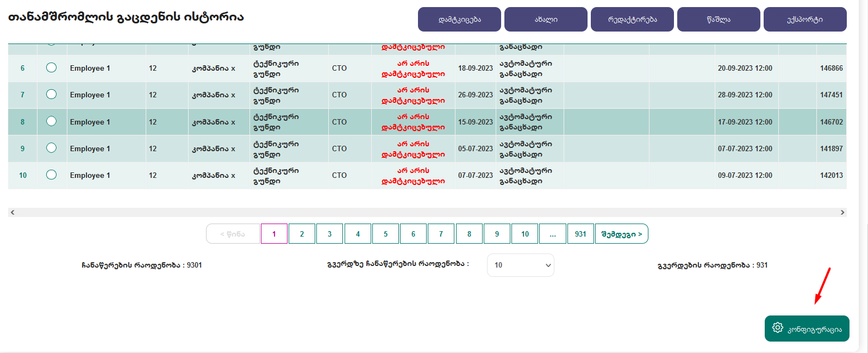Click date cell 05-07-2023
Screen dimensions: 868x353
[476, 148]
